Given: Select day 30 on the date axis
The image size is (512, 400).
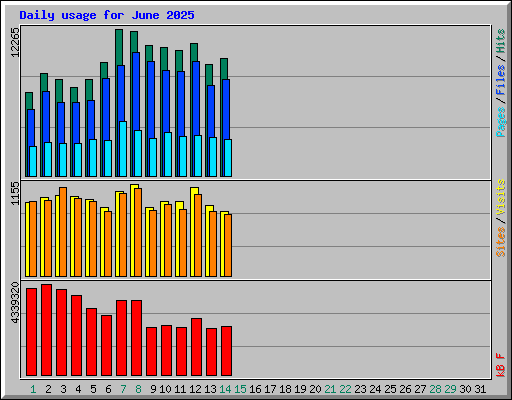Looking at the screenshot, I should tap(465, 389).
